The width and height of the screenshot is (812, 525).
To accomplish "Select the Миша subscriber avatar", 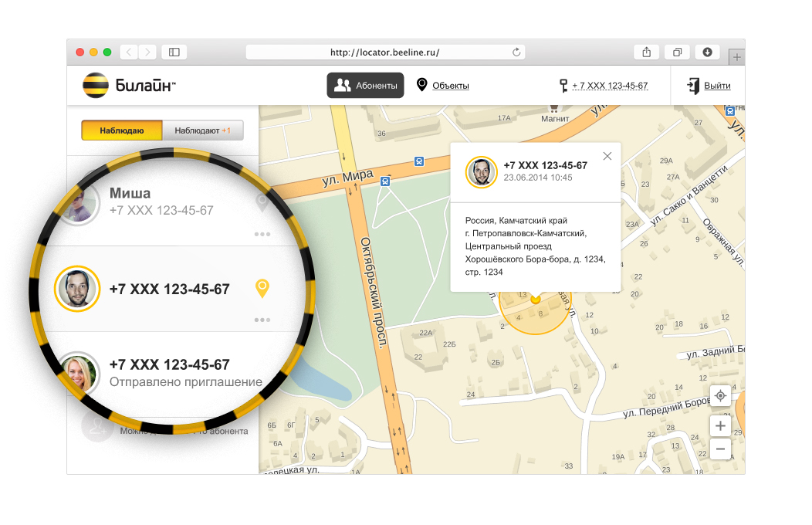I will pos(78,203).
